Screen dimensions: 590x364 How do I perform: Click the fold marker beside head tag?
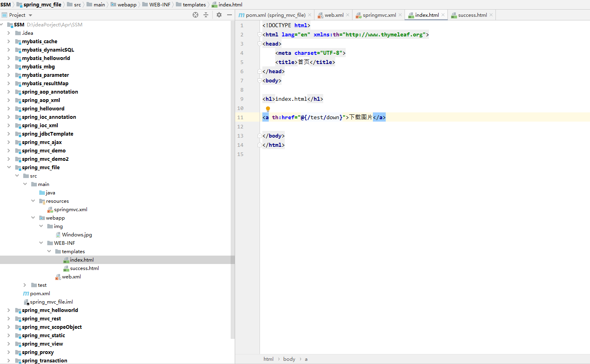260,44
